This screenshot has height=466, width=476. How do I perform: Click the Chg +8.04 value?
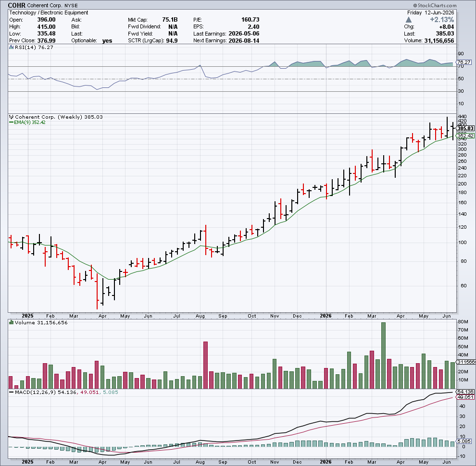click(x=447, y=27)
